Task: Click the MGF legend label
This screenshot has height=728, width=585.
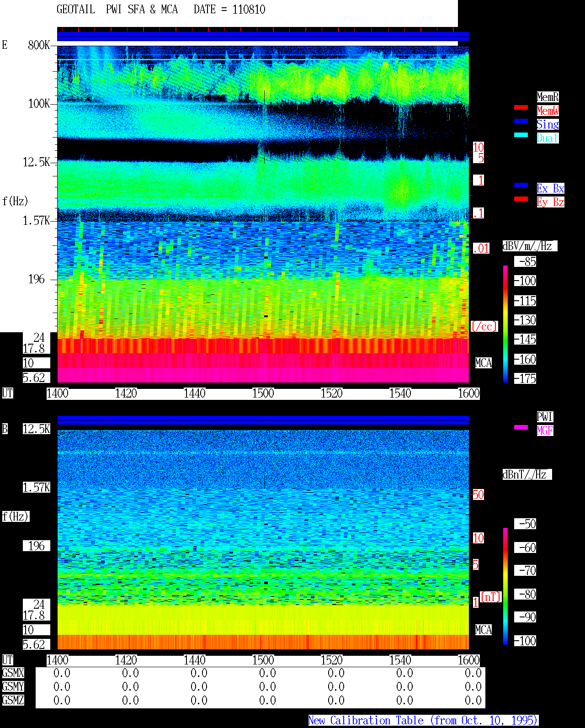Action: coord(545,430)
